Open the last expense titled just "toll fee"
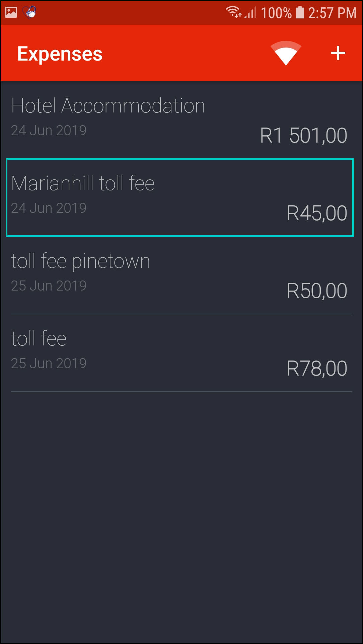 39,339
